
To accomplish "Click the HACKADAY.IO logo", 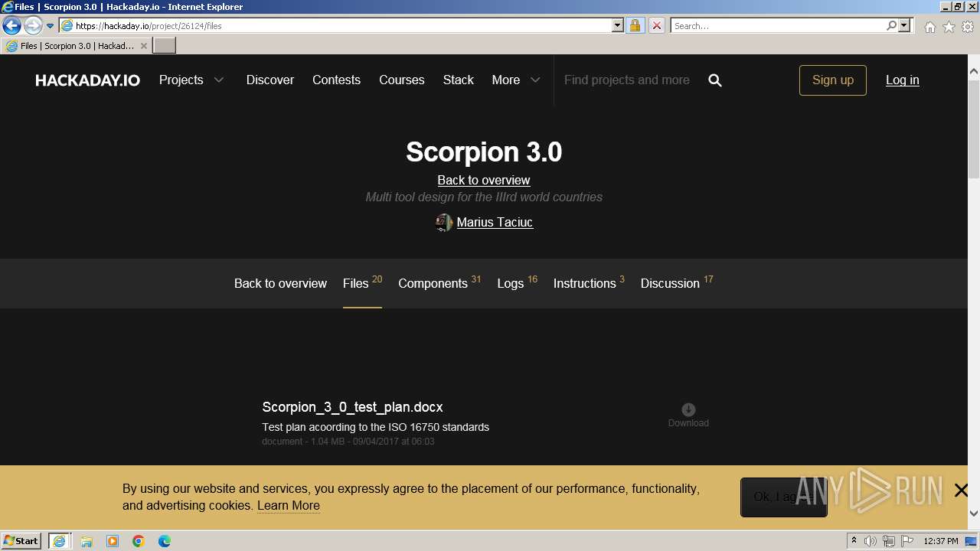I will (87, 80).
